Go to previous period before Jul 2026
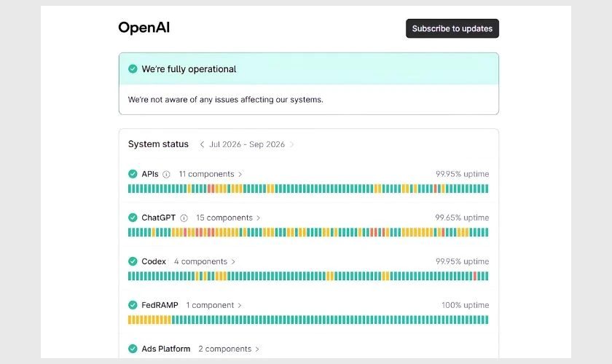Viewport: 612px width, 364px height. (x=202, y=144)
